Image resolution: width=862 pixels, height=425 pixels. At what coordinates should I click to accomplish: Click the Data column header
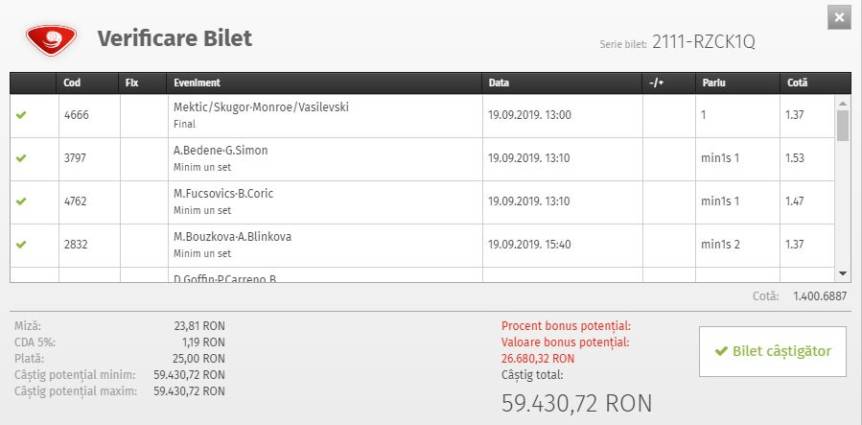pyautogui.click(x=498, y=83)
